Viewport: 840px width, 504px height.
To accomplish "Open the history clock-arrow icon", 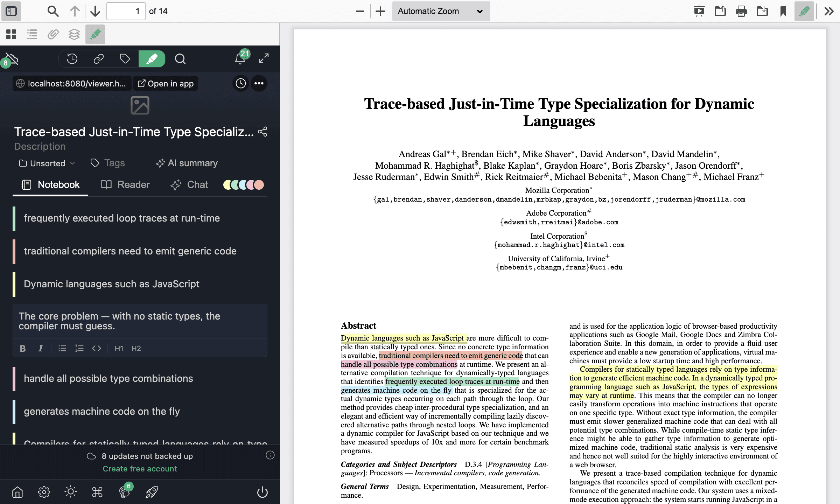I will 72,59.
